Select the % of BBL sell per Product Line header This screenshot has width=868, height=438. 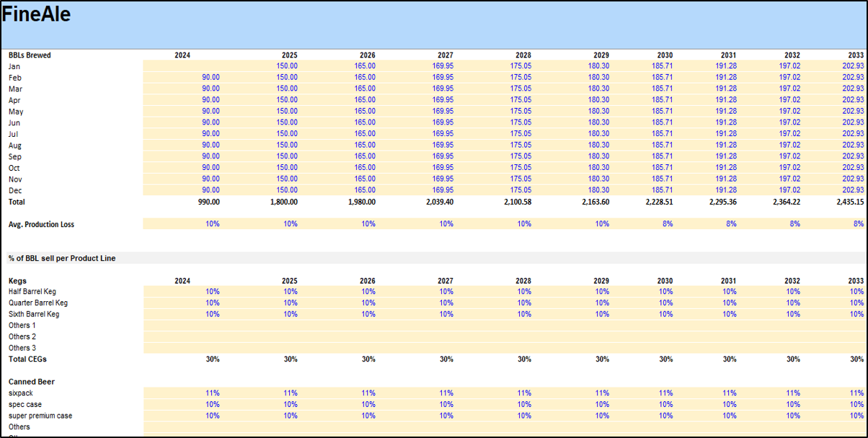click(x=62, y=258)
